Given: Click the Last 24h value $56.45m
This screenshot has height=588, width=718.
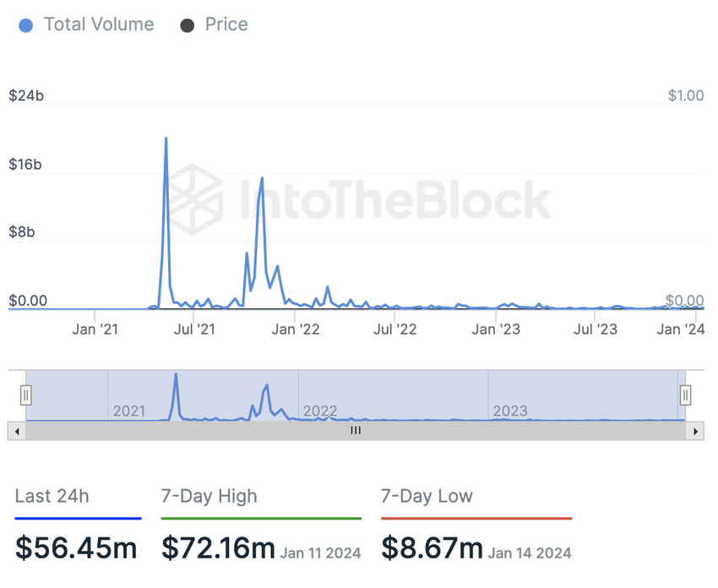Looking at the screenshot, I should pos(76,548).
